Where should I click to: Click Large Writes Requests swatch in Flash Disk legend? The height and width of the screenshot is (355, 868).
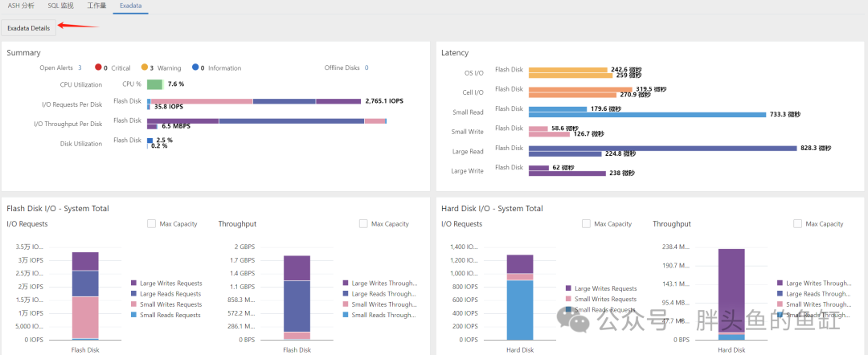[134, 283]
